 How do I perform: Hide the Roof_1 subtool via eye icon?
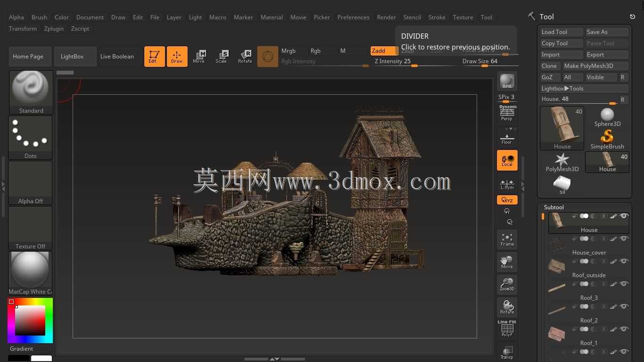click(x=624, y=329)
